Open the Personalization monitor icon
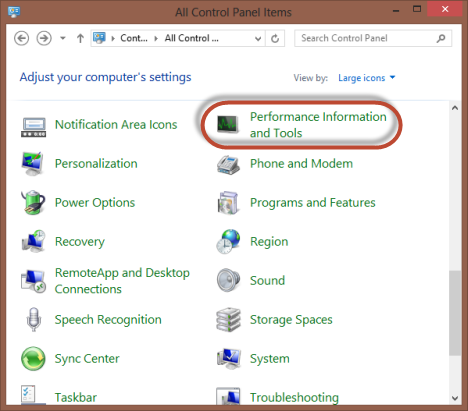This screenshot has width=468, height=411. [33, 164]
